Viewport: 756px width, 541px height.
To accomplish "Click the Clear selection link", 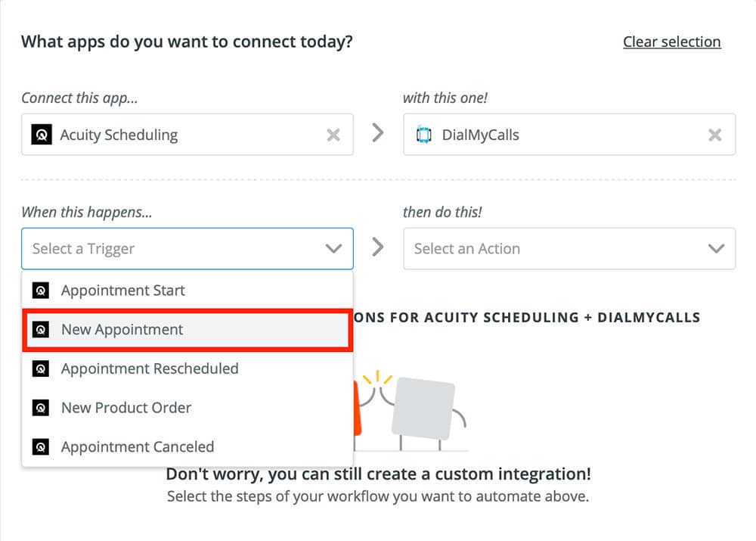I will click(671, 42).
